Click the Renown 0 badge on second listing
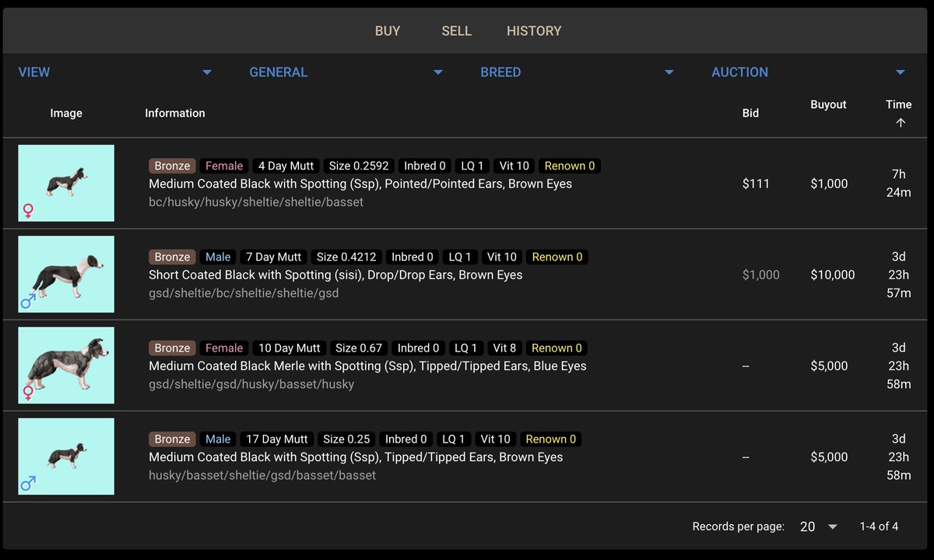 coord(557,257)
